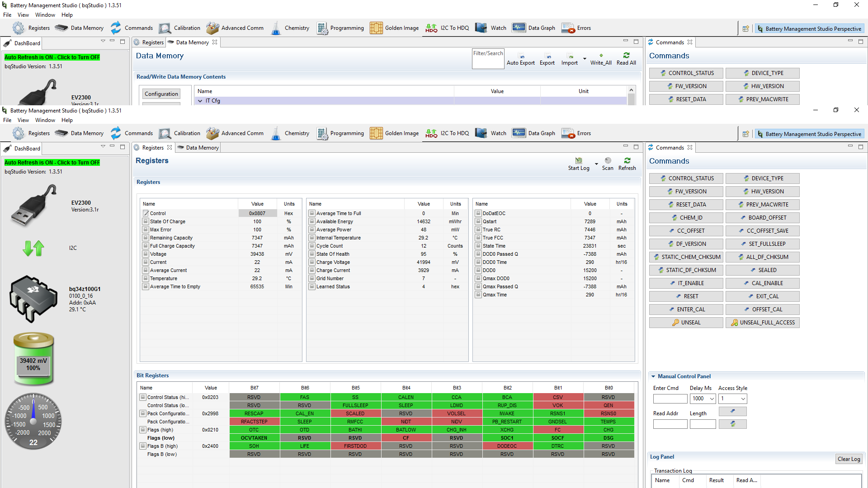The width and height of the screenshot is (868, 488).
Task: Open Registers tool in front window toolbar
Action: point(31,133)
